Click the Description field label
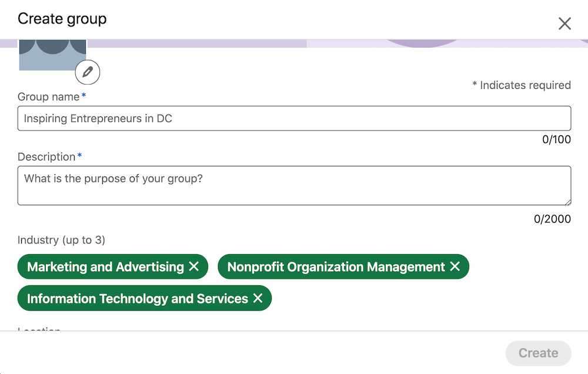 tap(46, 157)
